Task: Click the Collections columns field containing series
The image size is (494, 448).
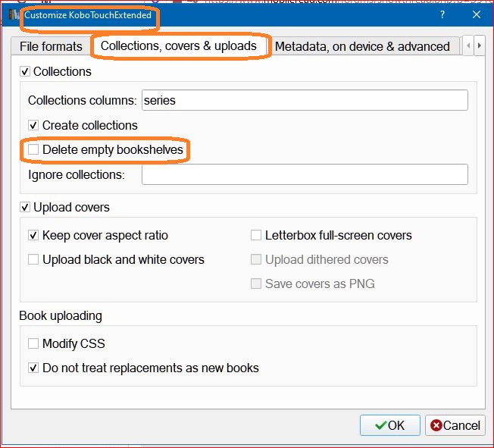Action: click(305, 100)
